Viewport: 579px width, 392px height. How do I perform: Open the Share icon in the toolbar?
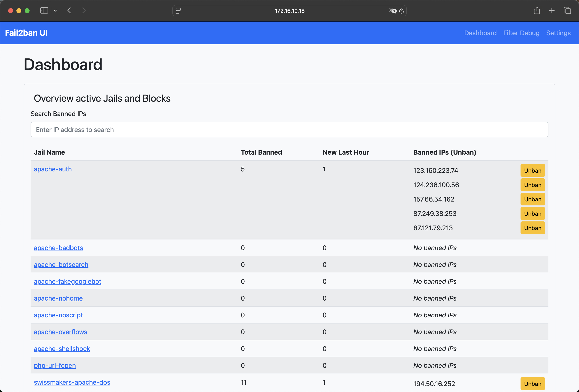coord(537,10)
